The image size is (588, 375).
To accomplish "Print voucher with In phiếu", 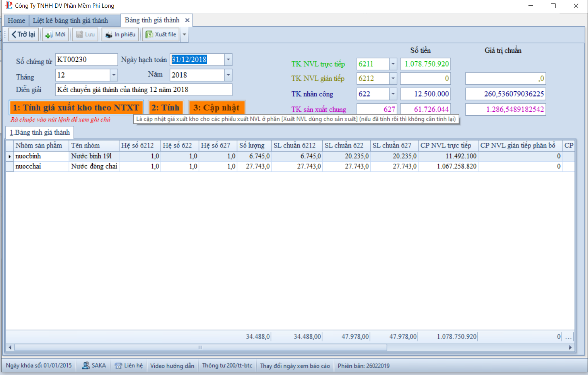I will (120, 34).
